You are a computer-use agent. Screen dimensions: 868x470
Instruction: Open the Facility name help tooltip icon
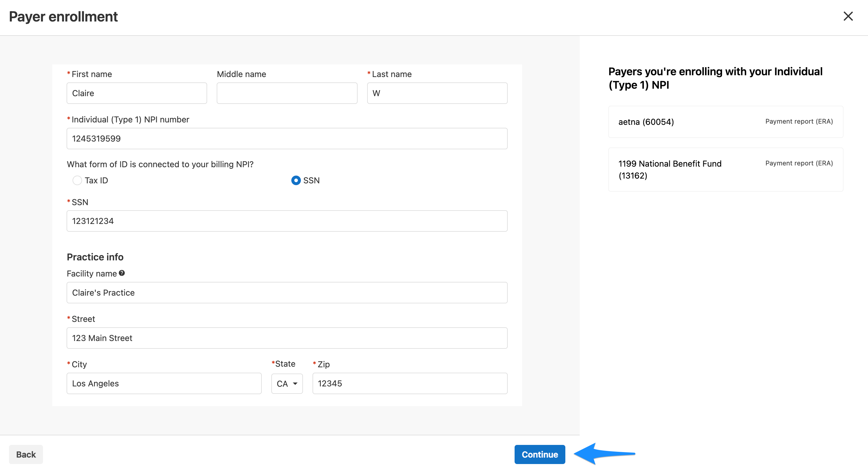pos(122,273)
